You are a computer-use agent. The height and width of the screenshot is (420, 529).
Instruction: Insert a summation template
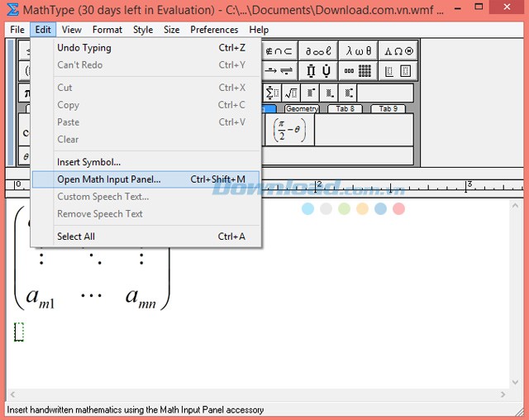click(272, 93)
